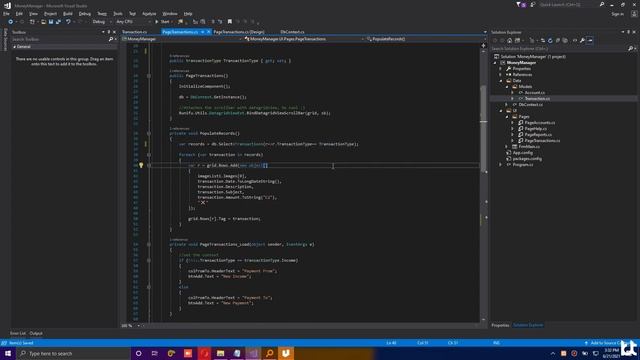
Task: Open Windows Start menu
Action: [x=8, y=353]
